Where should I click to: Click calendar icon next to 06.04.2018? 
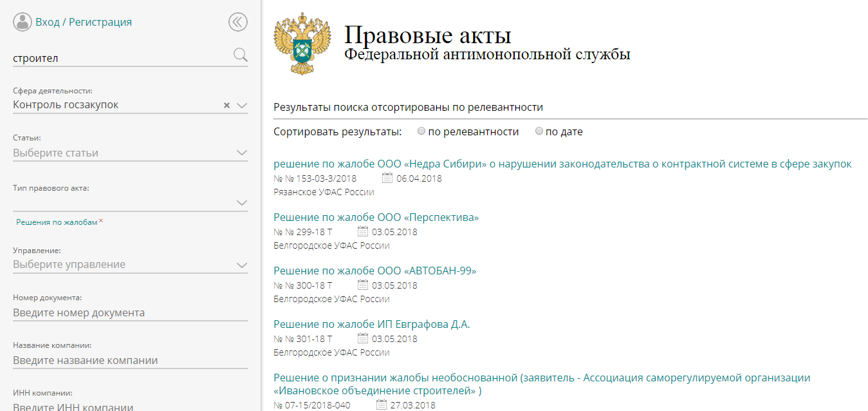(387, 178)
